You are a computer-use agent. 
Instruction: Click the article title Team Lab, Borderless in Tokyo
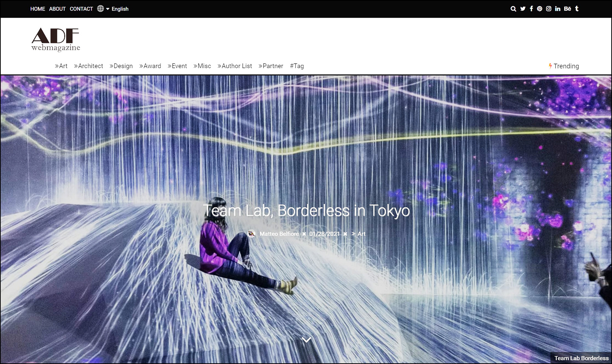pos(306,211)
